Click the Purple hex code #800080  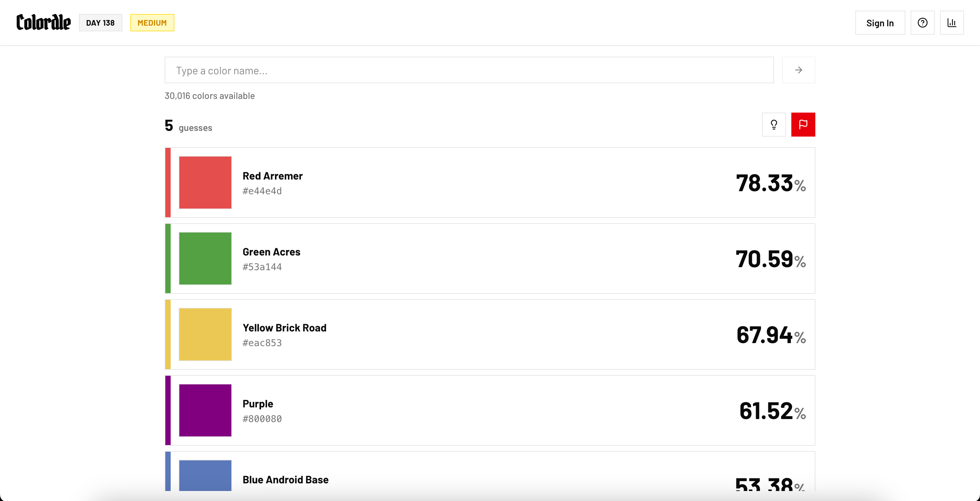[262, 419]
